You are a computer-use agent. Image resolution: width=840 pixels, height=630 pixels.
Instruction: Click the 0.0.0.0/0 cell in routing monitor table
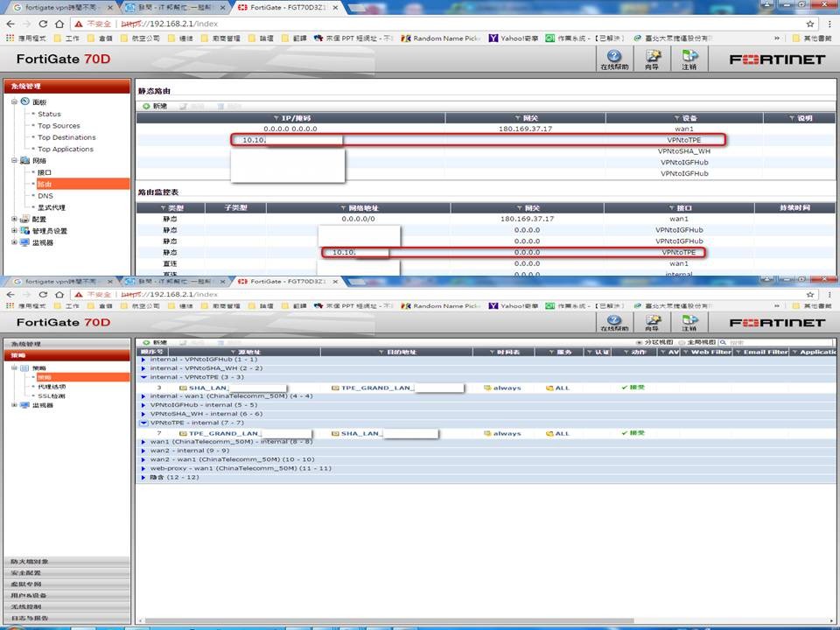(x=359, y=219)
